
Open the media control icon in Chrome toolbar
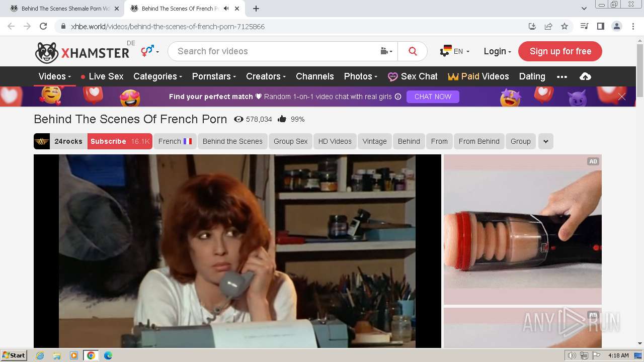pyautogui.click(x=584, y=26)
